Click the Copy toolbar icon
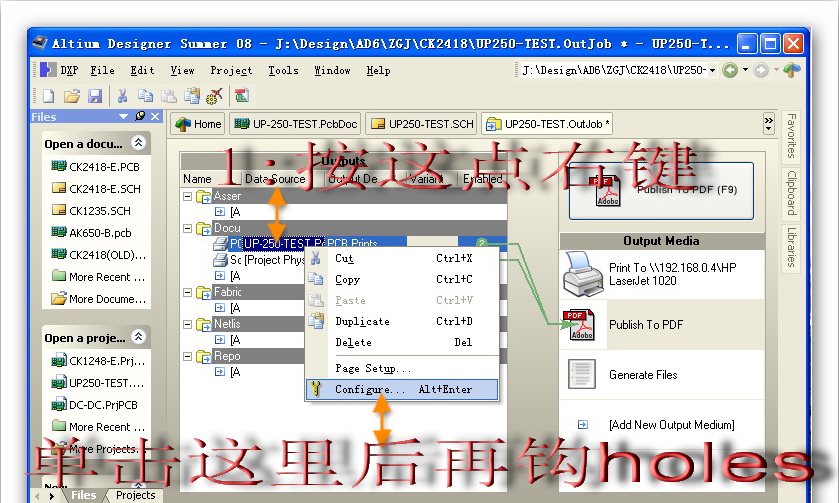Screen dimensions: 839x503 point(146,96)
